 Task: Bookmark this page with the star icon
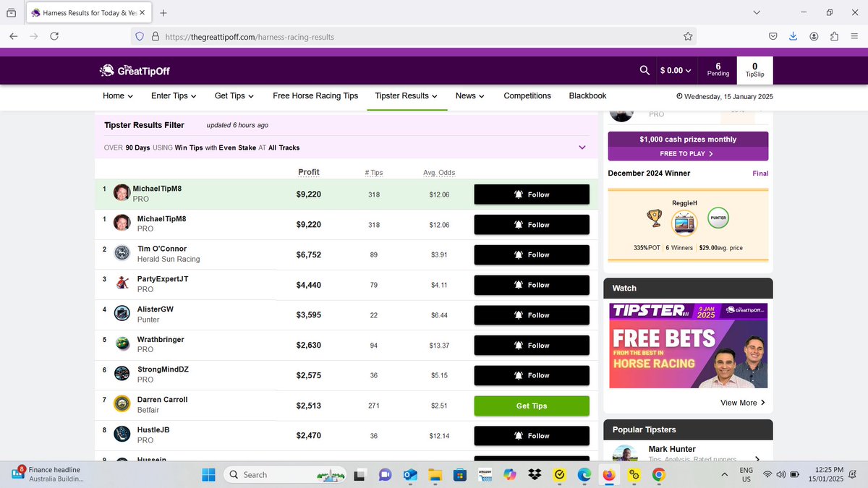[x=688, y=36]
